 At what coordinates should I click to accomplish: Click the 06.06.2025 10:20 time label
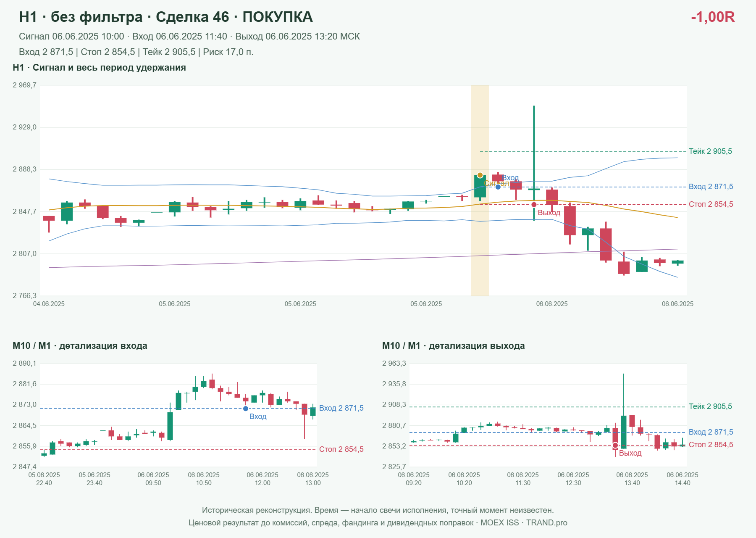tap(464, 479)
